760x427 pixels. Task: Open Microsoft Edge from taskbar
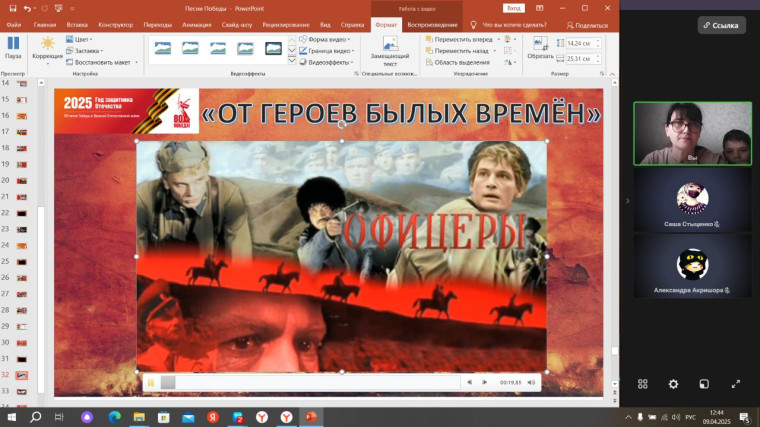point(114,417)
